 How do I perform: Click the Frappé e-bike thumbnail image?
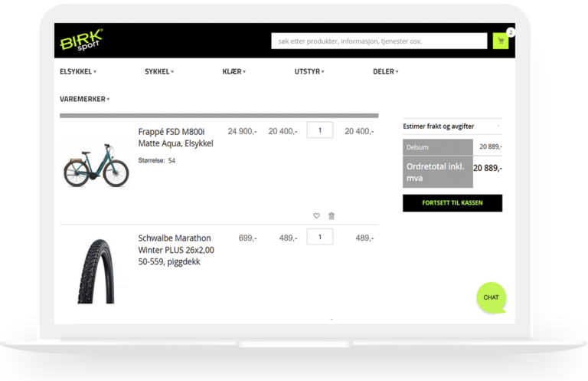94,163
